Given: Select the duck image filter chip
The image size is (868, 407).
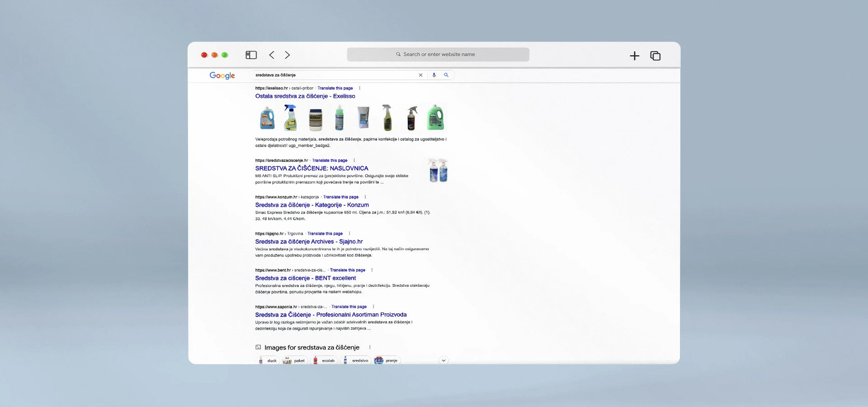Looking at the screenshot, I should point(268,360).
